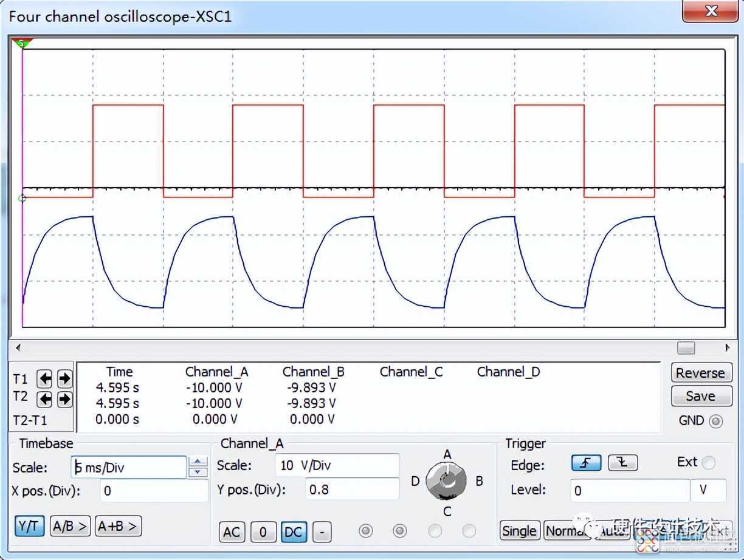Turn the channel selector knob
The width and height of the screenshot is (744, 560).
pos(447,481)
